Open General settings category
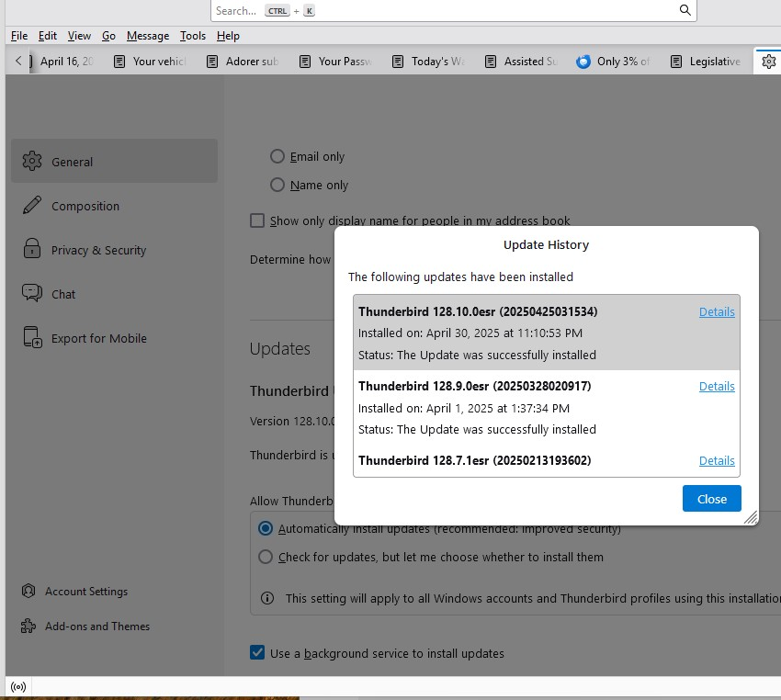 click(x=114, y=161)
